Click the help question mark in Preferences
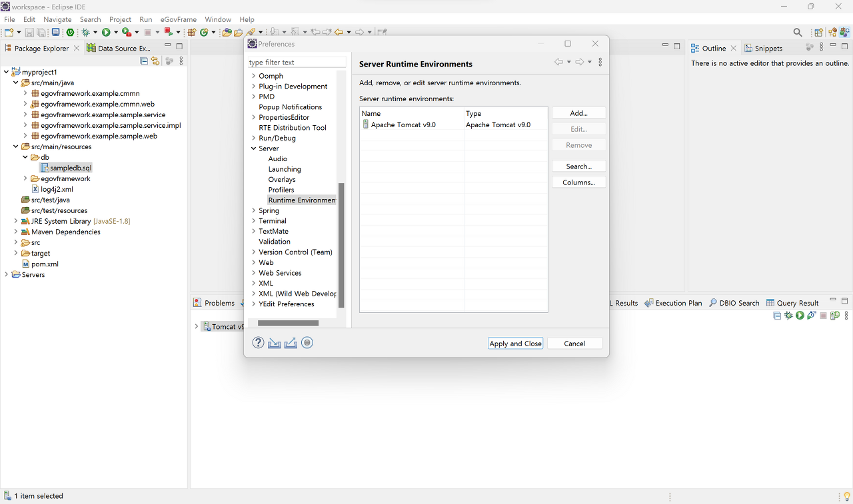Screen dimensions: 853x504 [x=259, y=343]
